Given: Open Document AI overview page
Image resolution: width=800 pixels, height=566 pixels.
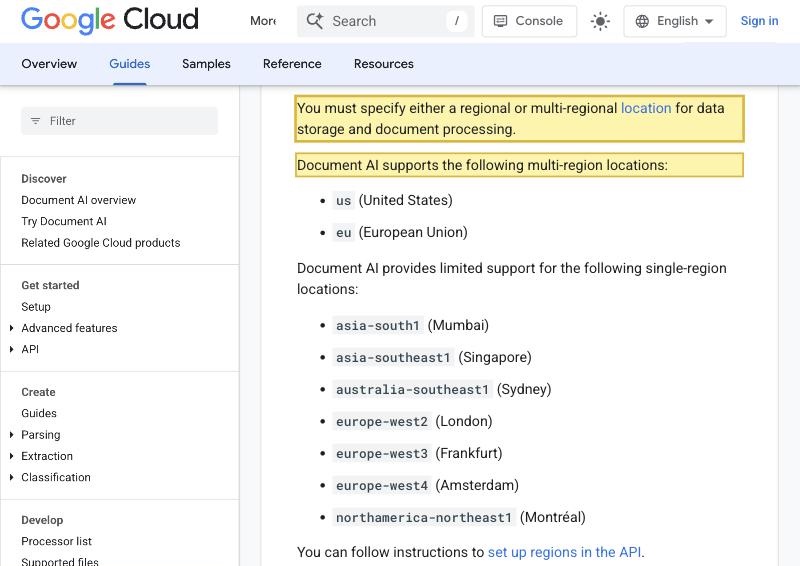Looking at the screenshot, I should click(79, 200).
